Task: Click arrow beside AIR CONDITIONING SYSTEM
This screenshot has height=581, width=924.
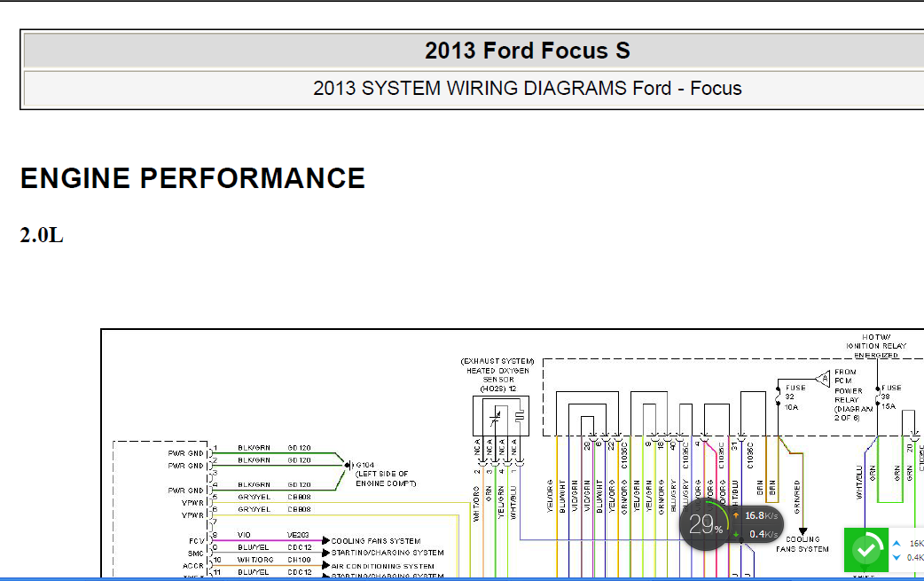Action: 325,566
